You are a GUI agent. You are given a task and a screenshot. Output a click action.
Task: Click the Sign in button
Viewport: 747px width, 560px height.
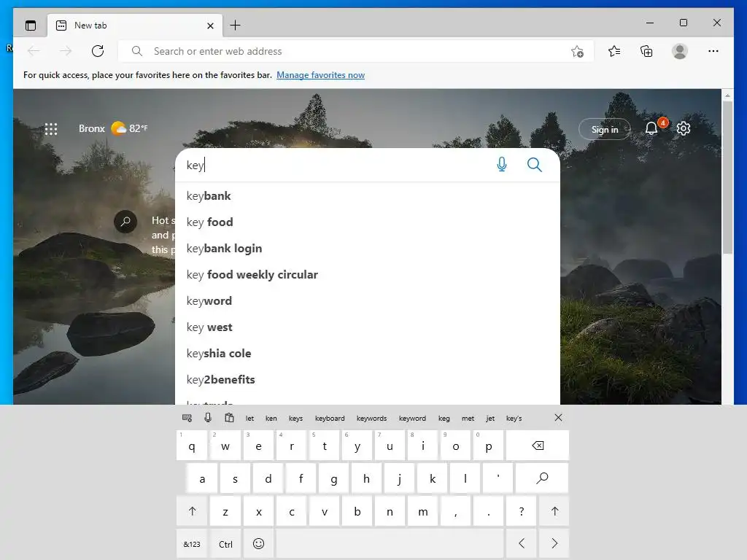(x=605, y=129)
